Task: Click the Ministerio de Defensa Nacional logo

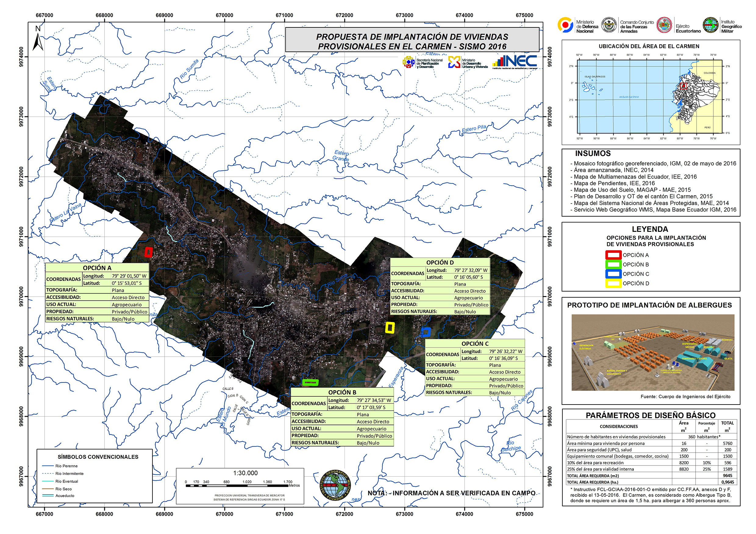Action: pyautogui.click(x=565, y=25)
